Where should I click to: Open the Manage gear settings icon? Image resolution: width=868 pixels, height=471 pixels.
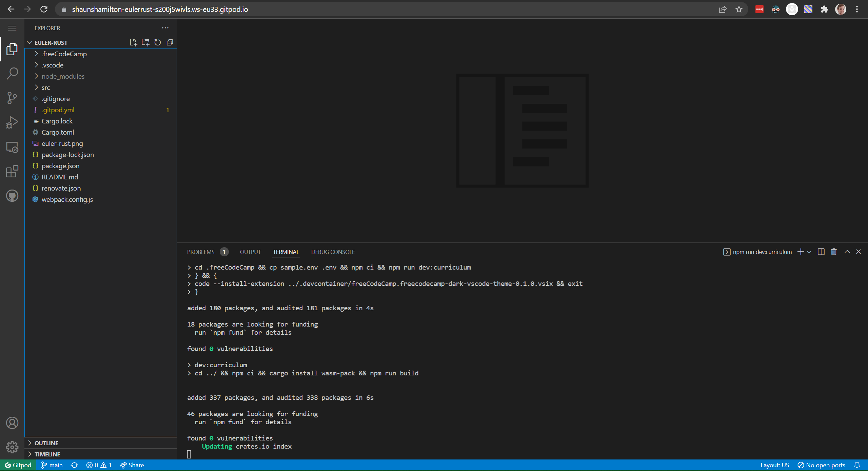[12, 447]
